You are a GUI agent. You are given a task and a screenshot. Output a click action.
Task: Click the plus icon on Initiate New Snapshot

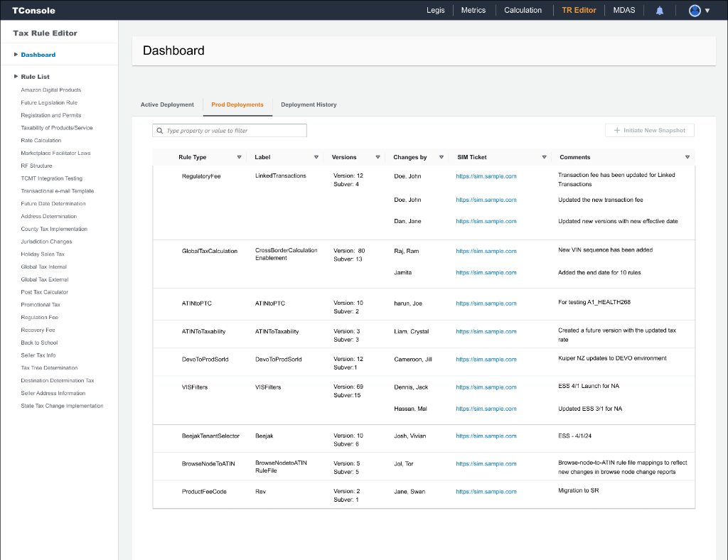pyautogui.click(x=617, y=131)
